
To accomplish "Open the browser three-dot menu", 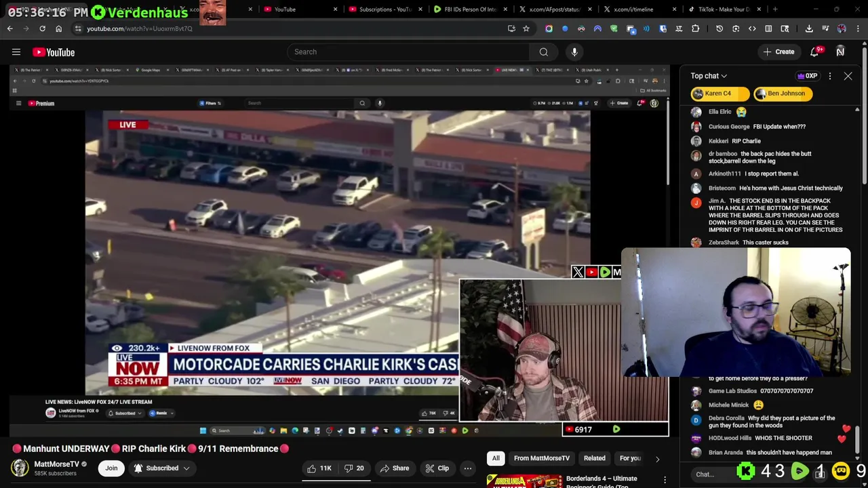I will pos(859,28).
